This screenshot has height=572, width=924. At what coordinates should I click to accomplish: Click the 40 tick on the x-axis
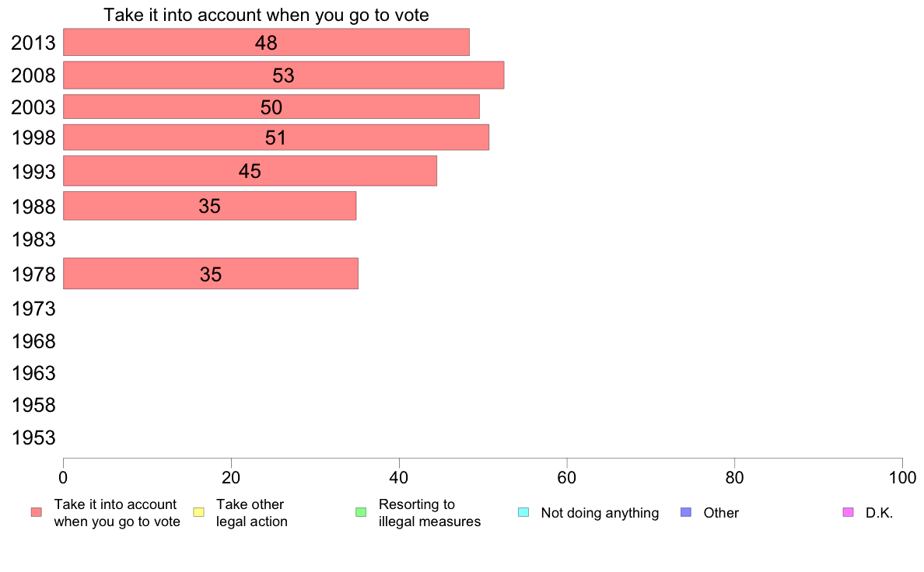click(x=399, y=478)
